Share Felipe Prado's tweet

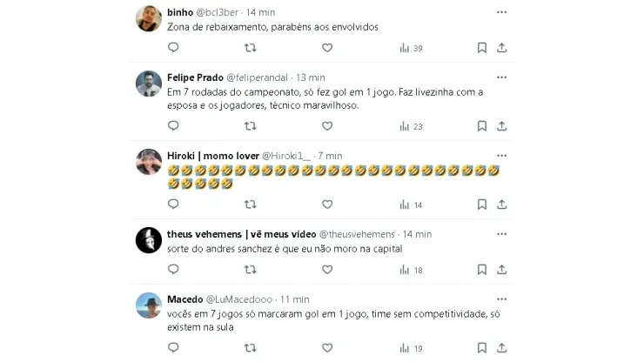[501, 126]
